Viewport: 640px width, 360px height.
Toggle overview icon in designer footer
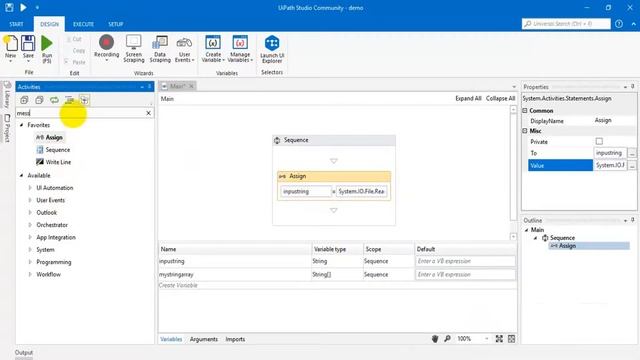click(511, 339)
